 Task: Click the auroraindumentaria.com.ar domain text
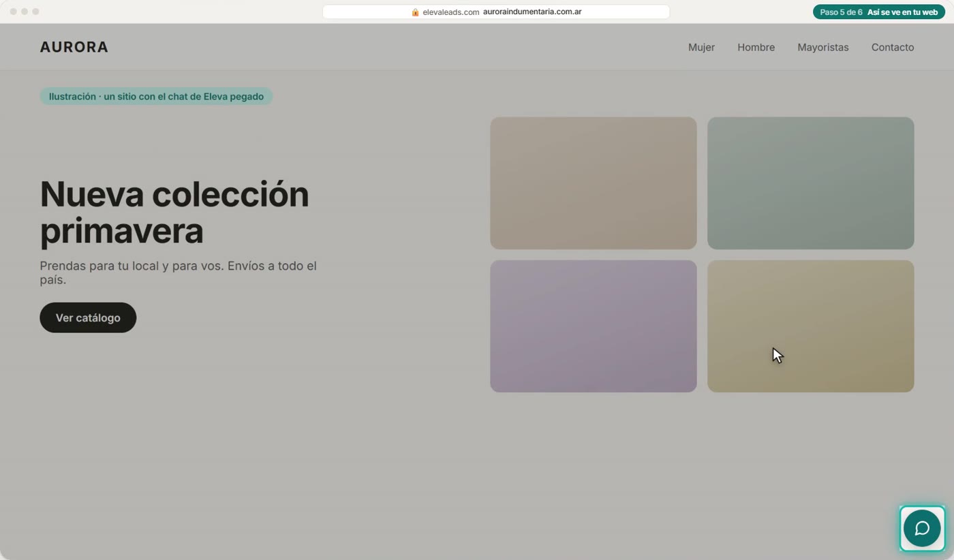pos(532,12)
